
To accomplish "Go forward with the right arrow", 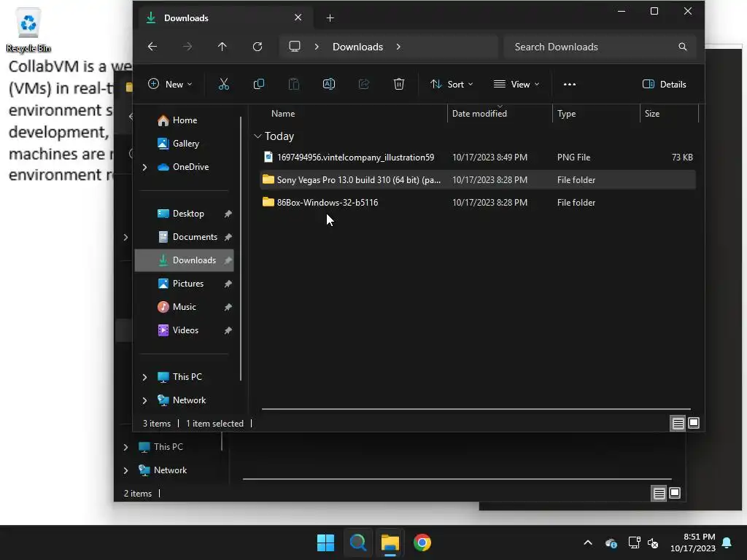I will 187,47.
